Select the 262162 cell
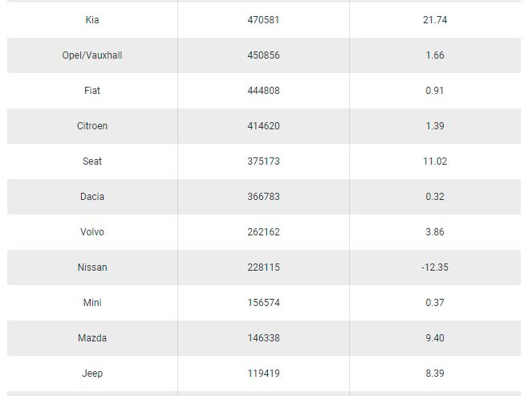 click(x=263, y=232)
